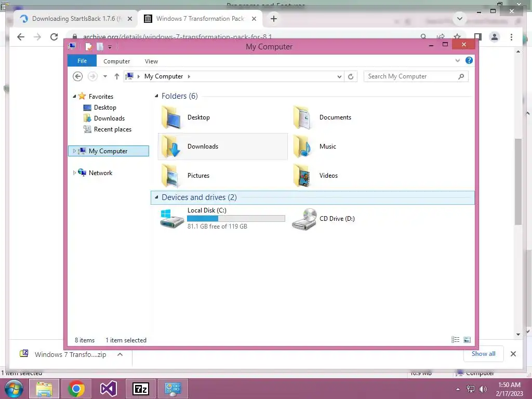Open File Explorer taskbar button
Viewport: 532px width, 399px height.
pyautogui.click(x=44, y=389)
